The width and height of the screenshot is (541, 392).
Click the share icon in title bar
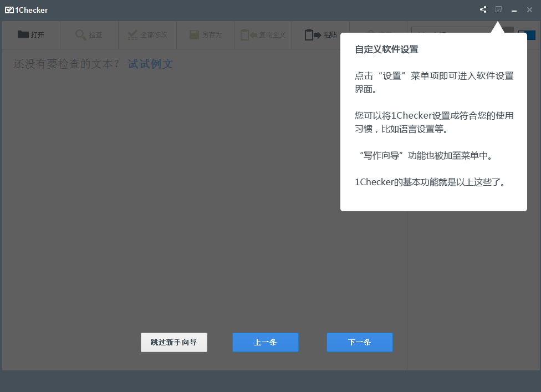[x=483, y=10]
